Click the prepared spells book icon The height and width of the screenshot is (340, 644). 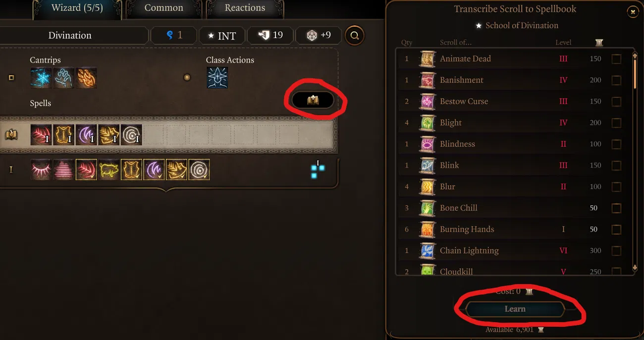click(x=11, y=134)
